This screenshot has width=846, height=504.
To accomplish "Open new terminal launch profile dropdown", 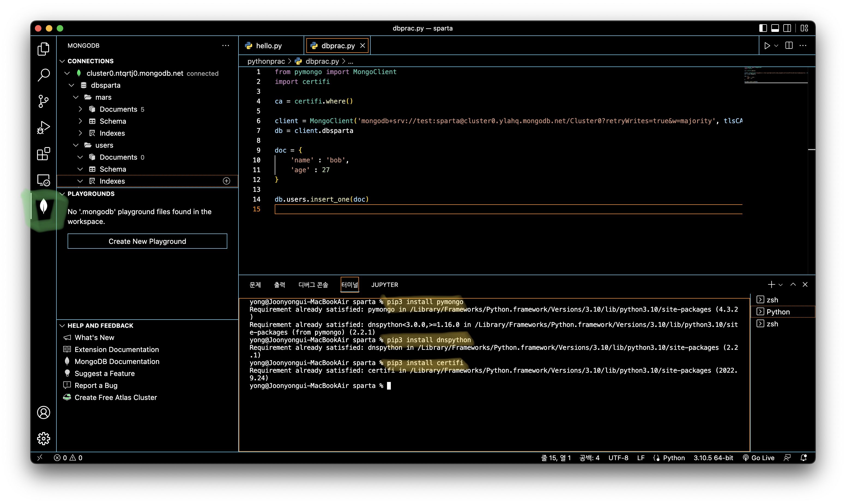I will [780, 285].
